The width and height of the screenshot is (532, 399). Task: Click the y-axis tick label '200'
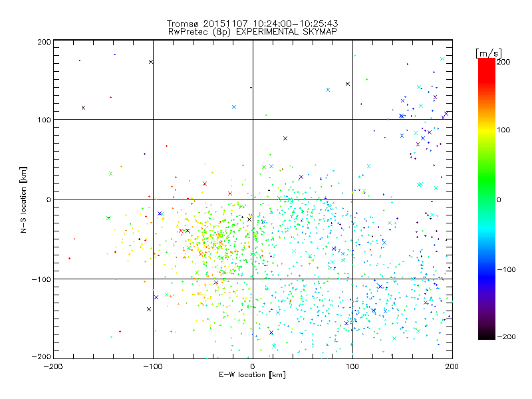click(x=44, y=42)
